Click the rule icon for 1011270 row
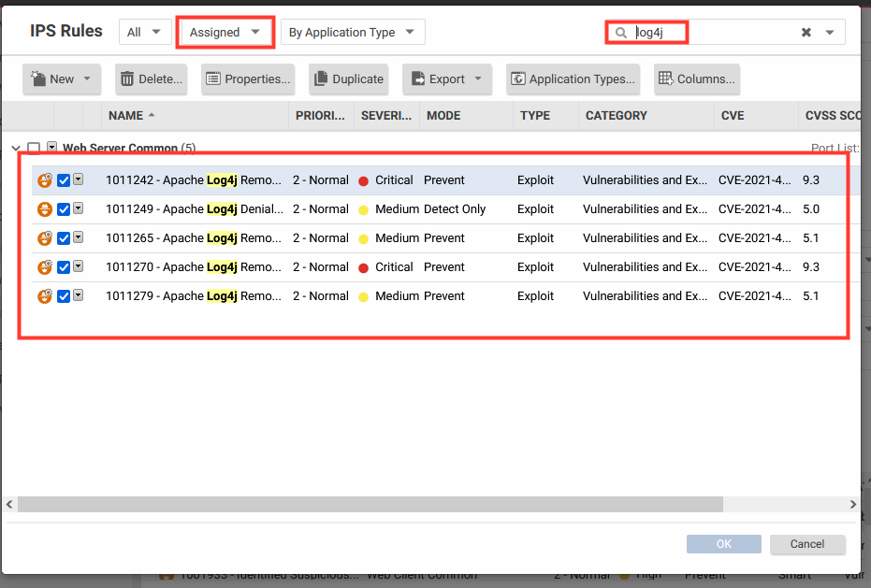871x588 pixels. [x=45, y=267]
